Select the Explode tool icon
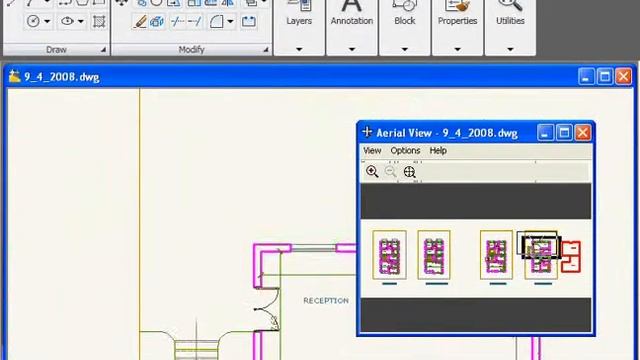The width and height of the screenshot is (640, 360). (157, 21)
